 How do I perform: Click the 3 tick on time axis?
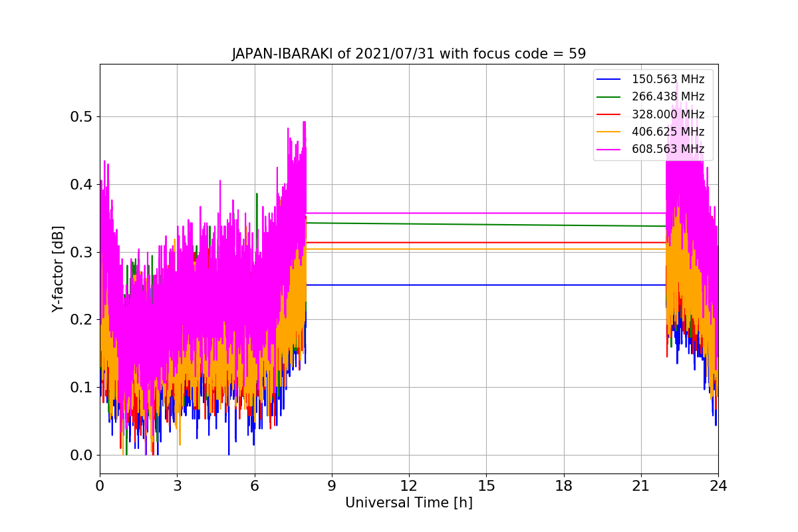(x=177, y=485)
